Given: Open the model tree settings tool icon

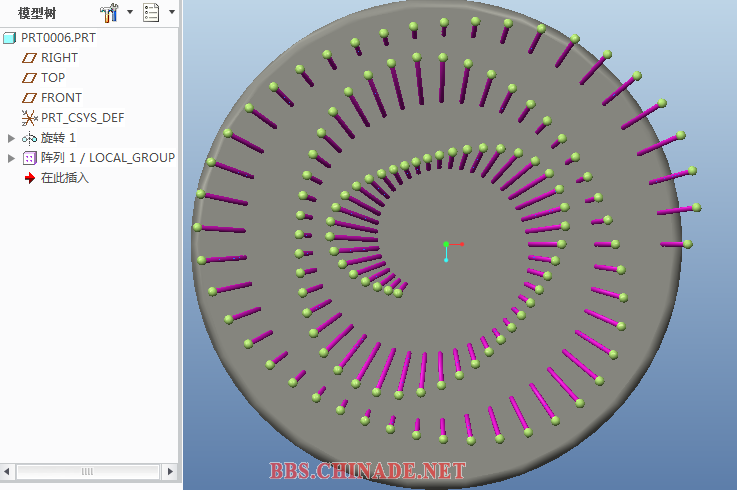Looking at the screenshot, I should coord(109,13).
